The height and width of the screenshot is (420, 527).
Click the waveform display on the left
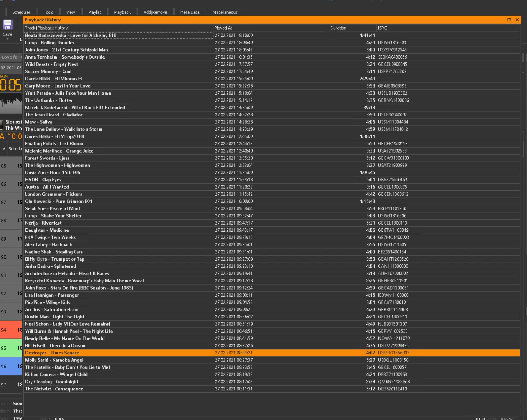(11, 104)
